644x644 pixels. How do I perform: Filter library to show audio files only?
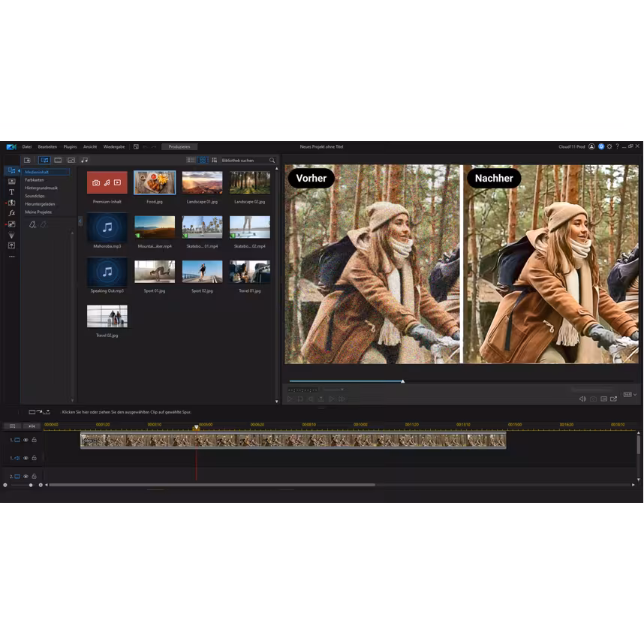point(84,160)
